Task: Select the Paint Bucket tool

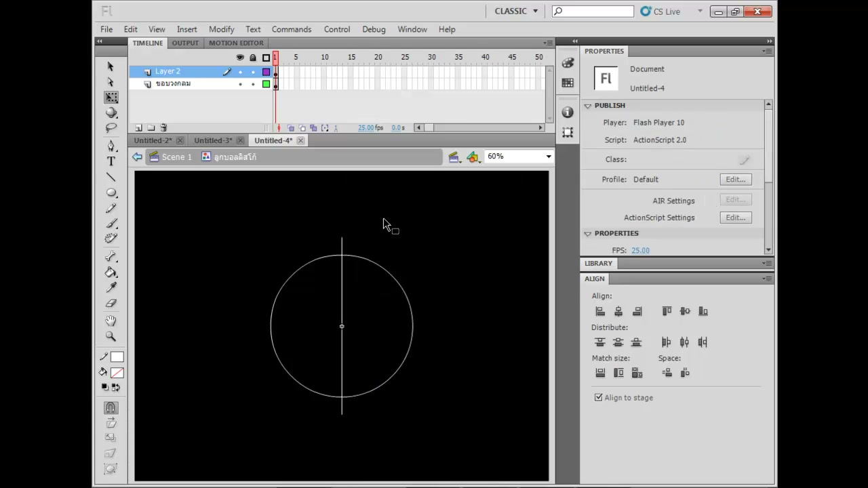Action: click(x=111, y=272)
